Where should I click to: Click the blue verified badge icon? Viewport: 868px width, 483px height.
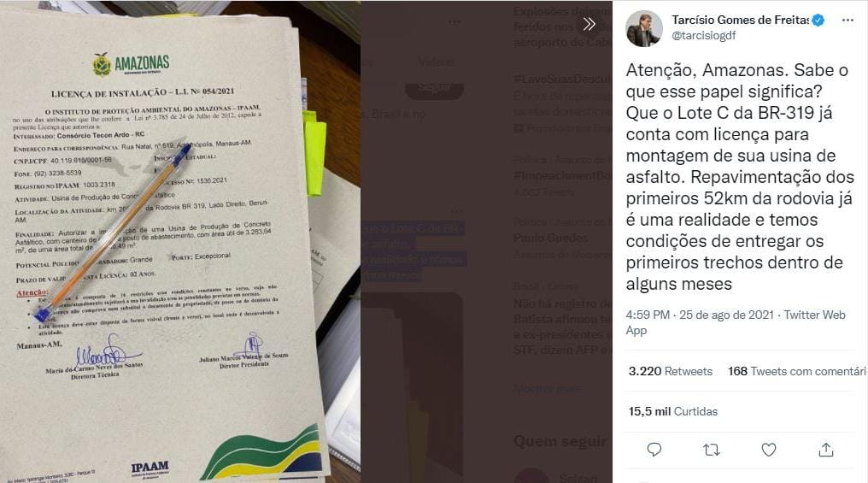point(818,21)
